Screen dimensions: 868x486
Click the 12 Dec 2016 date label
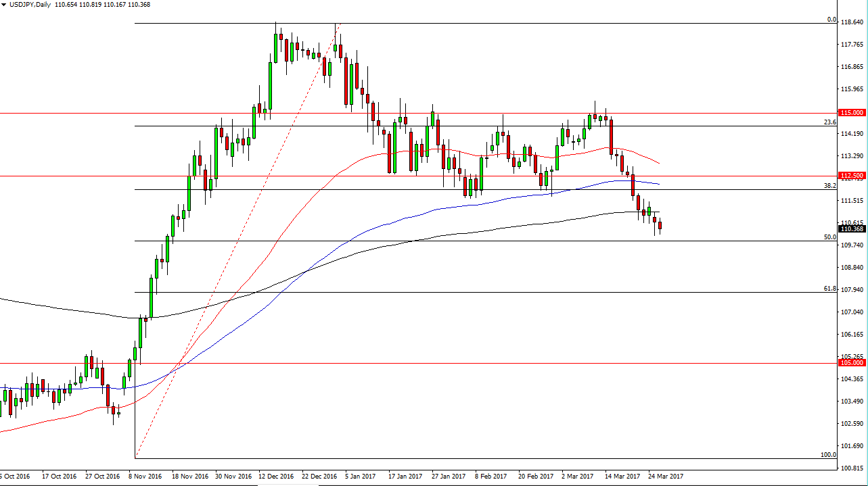coord(277,477)
